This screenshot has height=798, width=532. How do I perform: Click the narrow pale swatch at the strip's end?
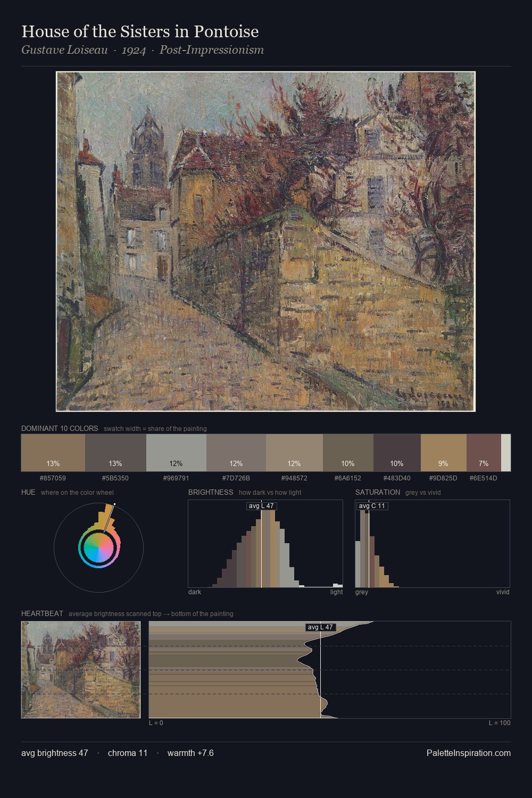(506, 453)
